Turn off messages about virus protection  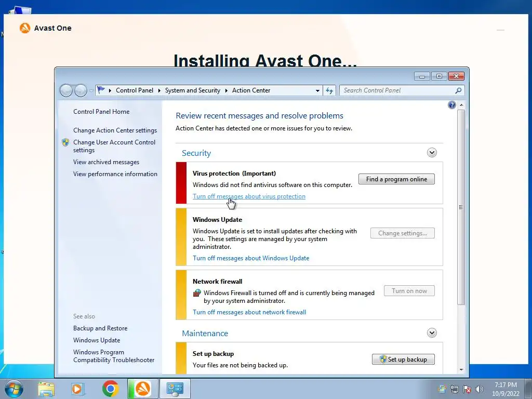249,196
